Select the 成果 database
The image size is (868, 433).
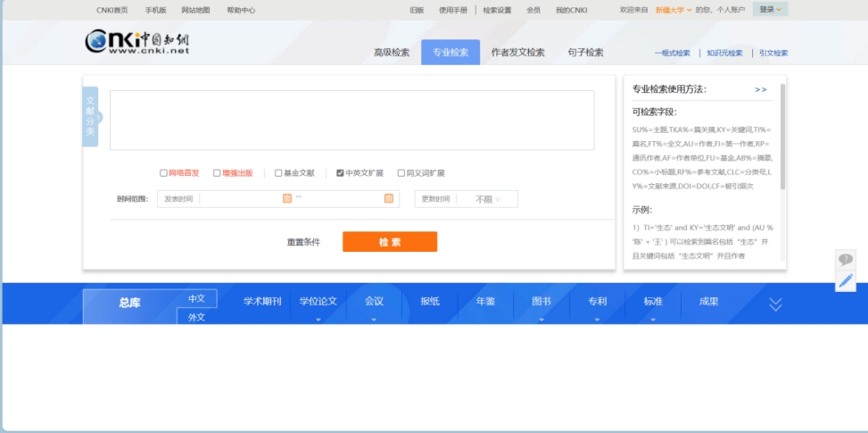point(708,302)
